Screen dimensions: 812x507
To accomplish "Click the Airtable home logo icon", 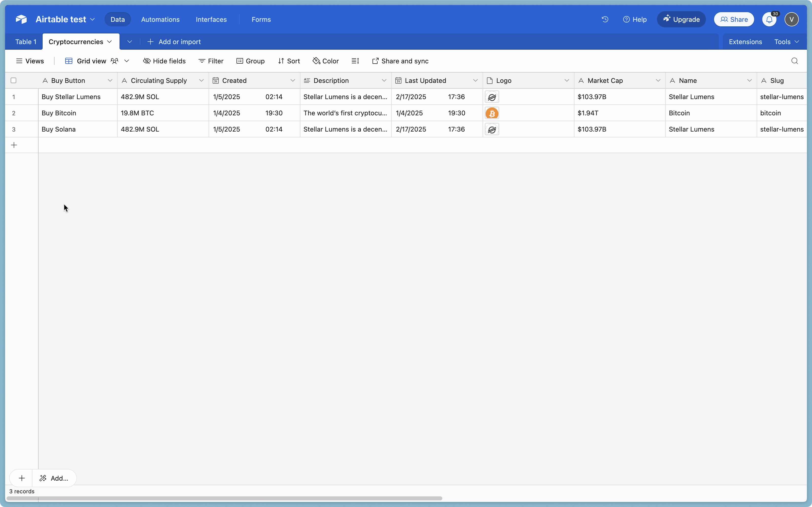I will (x=21, y=20).
